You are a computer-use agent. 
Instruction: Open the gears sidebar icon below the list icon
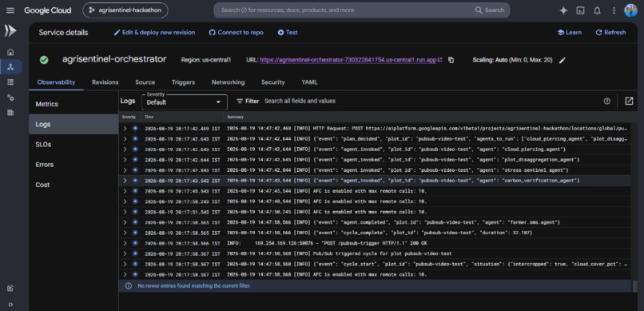pos(10,98)
